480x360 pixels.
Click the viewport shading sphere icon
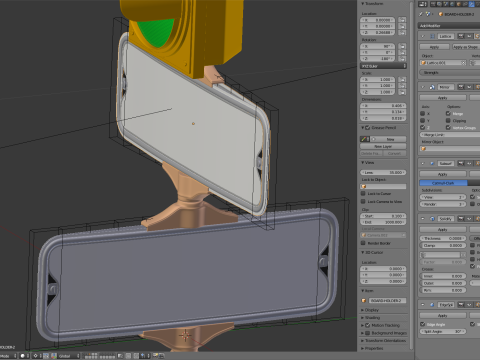pyautogui.click(x=23, y=356)
